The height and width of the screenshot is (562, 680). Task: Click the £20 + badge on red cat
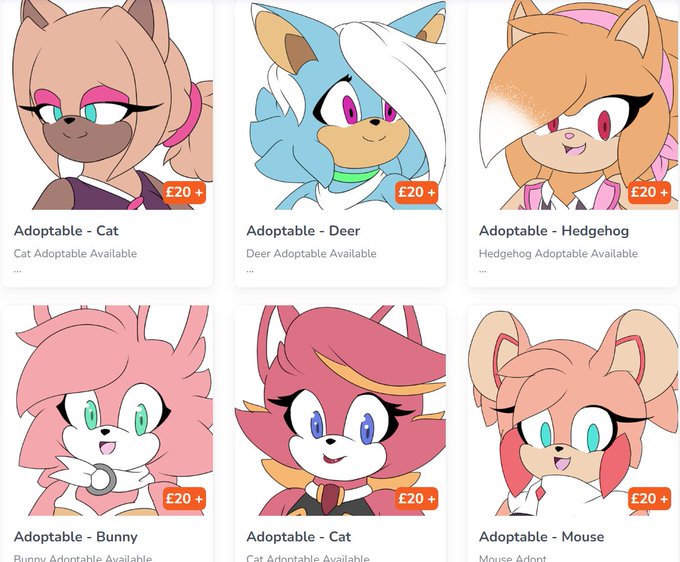(x=417, y=499)
